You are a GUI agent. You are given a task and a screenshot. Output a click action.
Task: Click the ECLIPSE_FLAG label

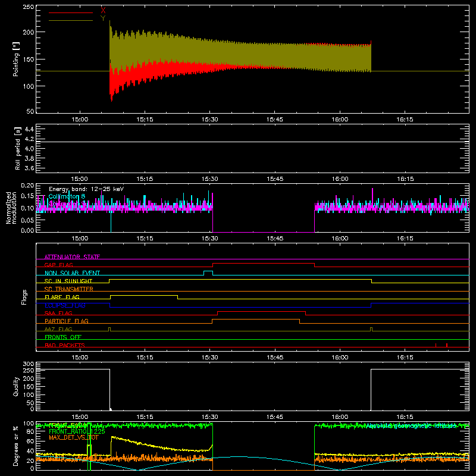65,305
